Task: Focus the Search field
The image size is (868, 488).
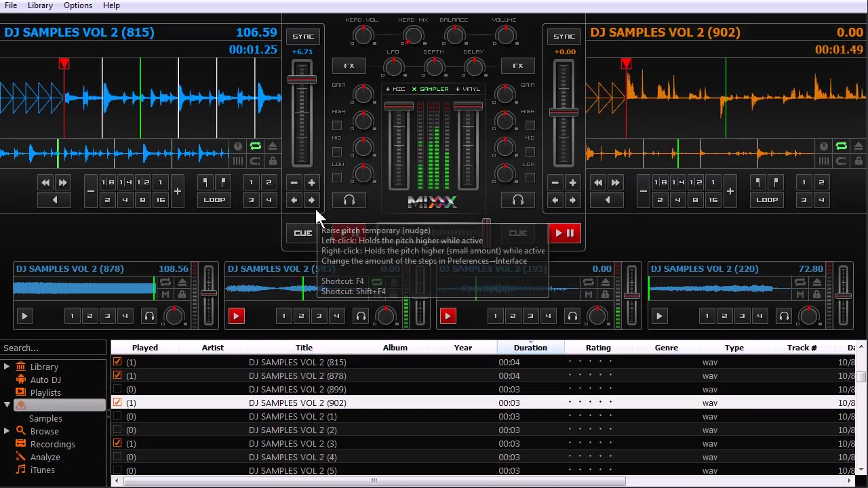Action: click(53, 348)
